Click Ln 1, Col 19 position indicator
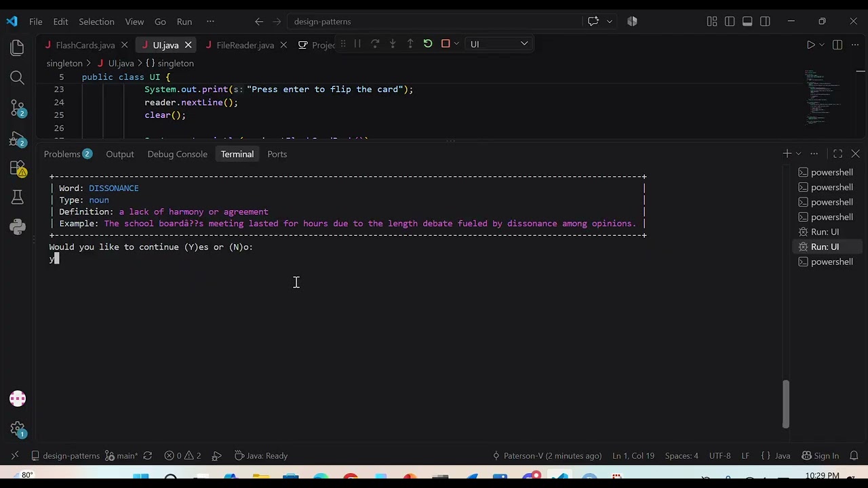868x488 pixels. tap(633, 455)
